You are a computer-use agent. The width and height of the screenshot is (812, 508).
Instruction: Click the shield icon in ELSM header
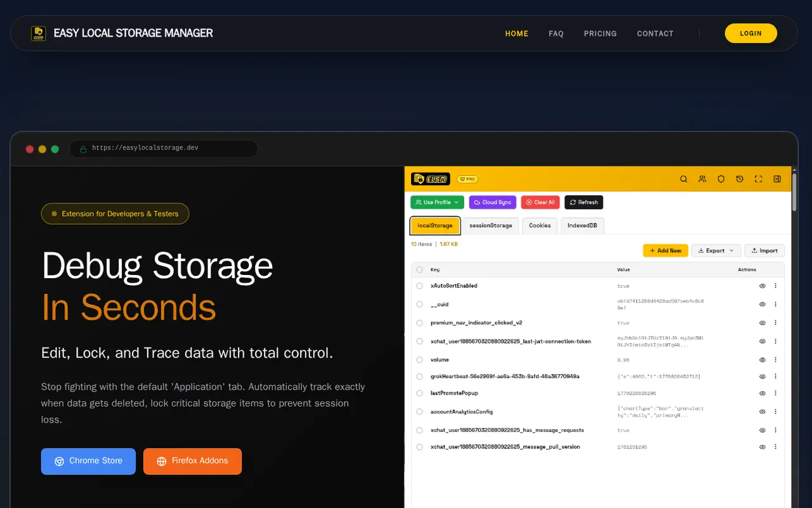(721, 179)
